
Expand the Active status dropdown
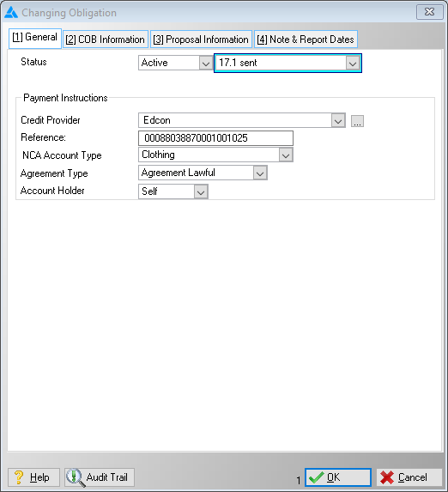point(206,63)
